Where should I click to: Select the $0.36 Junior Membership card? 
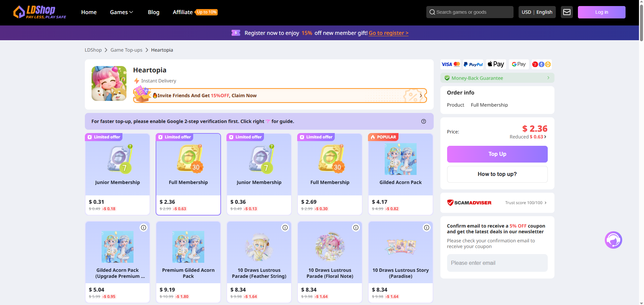259,174
